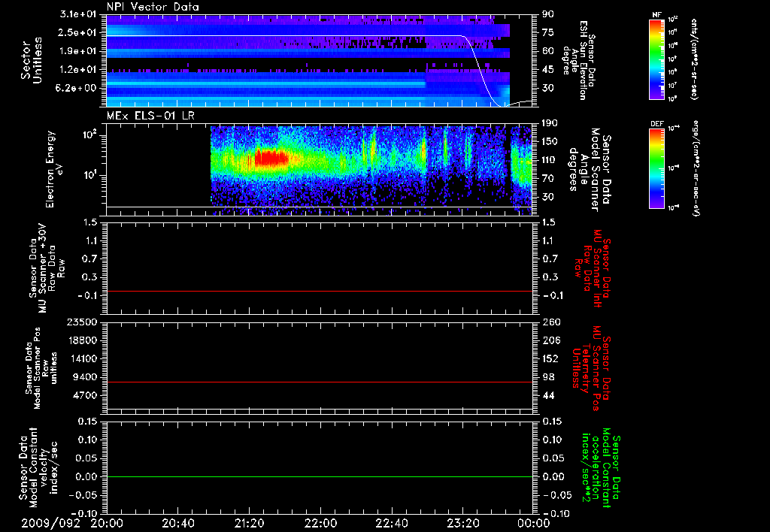This screenshot has height=532, width=770.
Task: Click the "90" Sun elevation tick label
Action: pyautogui.click(x=548, y=14)
